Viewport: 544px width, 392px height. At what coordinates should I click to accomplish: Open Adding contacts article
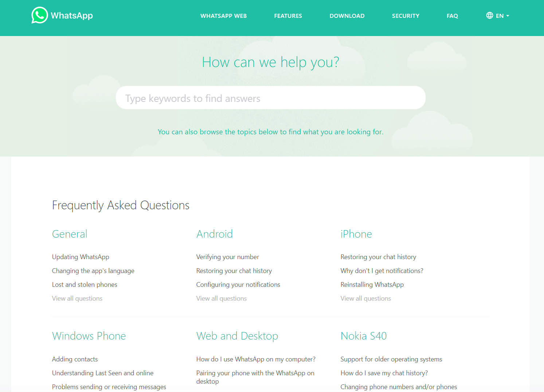click(x=75, y=359)
